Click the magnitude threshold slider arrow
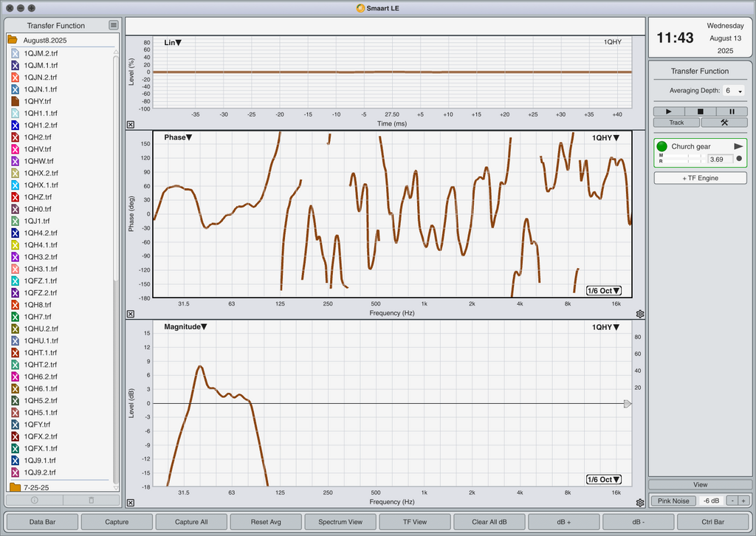Viewport: 756px width, 536px height. click(x=628, y=403)
